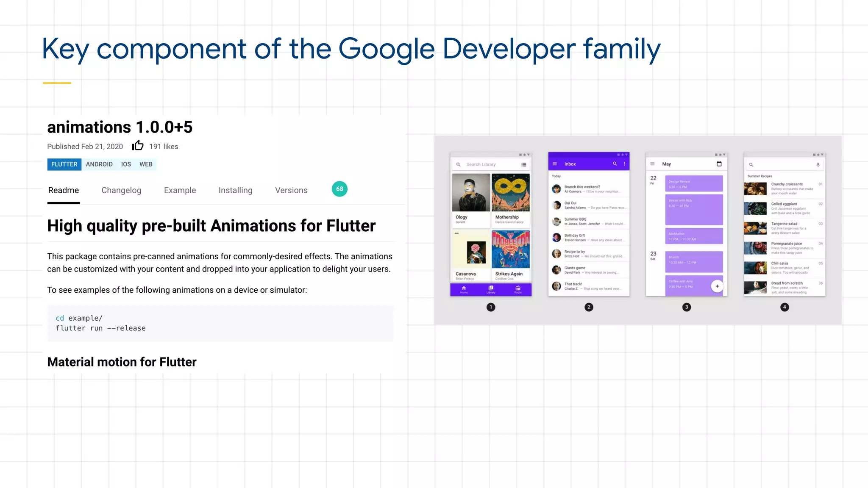Click David Park avatar in Inbox
Image resolution: width=868 pixels, height=488 pixels.
pyautogui.click(x=556, y=270)
